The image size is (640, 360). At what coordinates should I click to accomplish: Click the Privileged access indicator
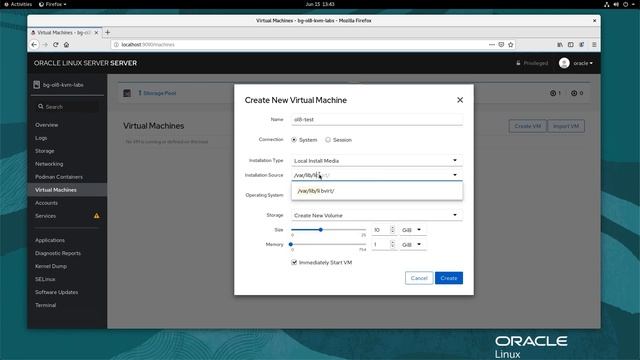[532, 63]
